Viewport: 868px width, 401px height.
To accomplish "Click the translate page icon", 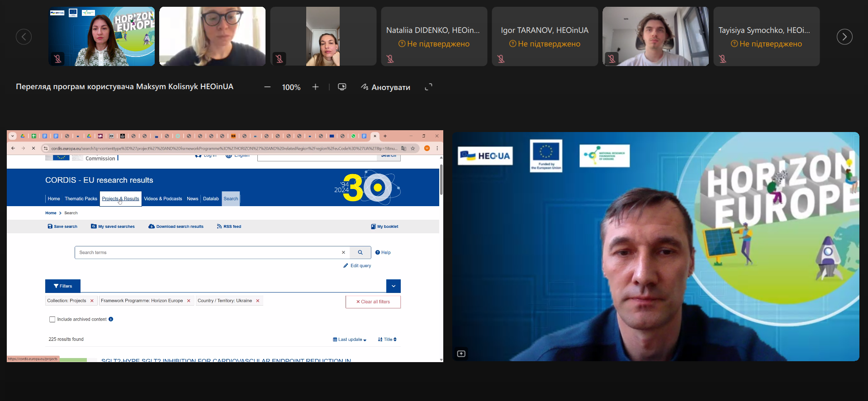I will (x=403, y=148).
